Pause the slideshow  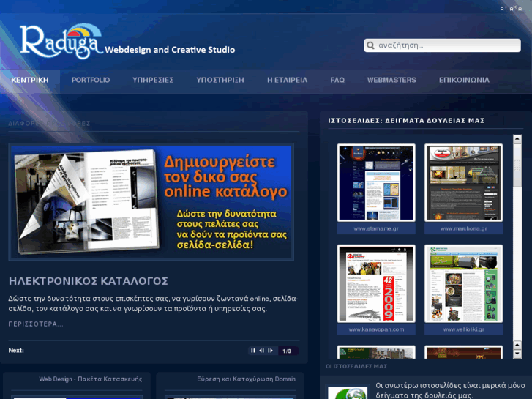coord(252,351)
